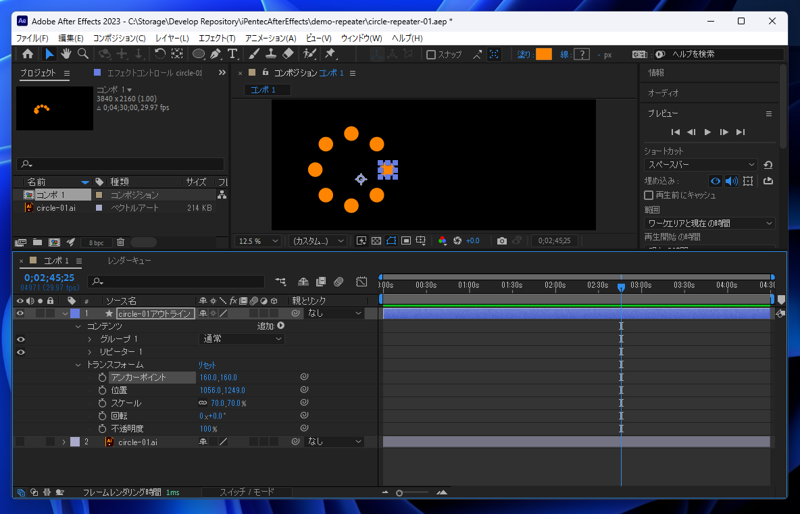This screenshot has height=514, width=800.
Task: Hide the グループ 1 eye toggle
Action: 20,339
